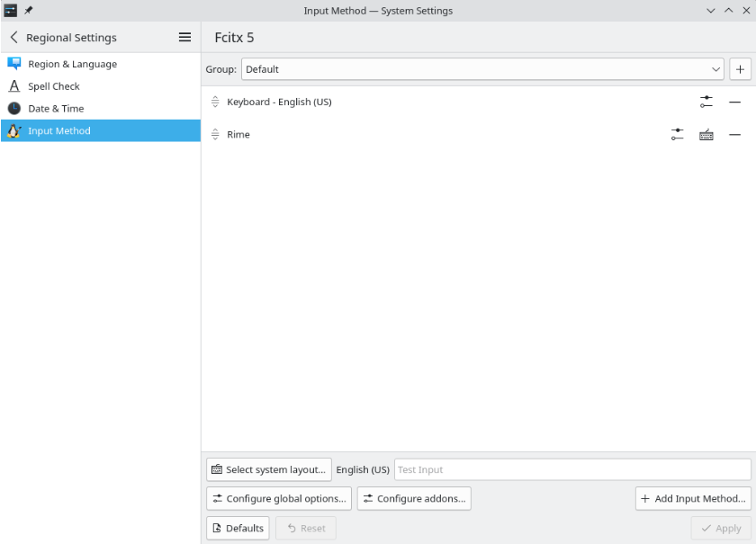Focus the Test Input field
The height and width of the screenshot is (544, 756).
coord(572,469)
